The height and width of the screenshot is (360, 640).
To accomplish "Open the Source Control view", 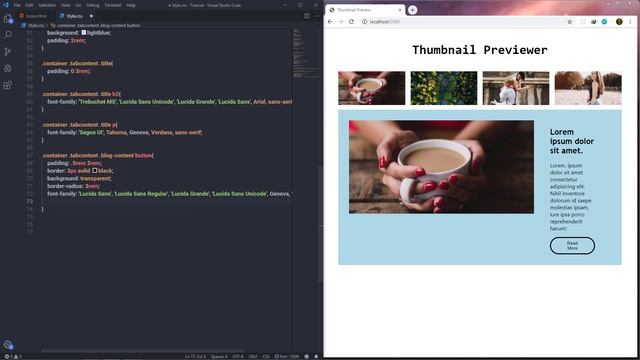I will [8, 51].
